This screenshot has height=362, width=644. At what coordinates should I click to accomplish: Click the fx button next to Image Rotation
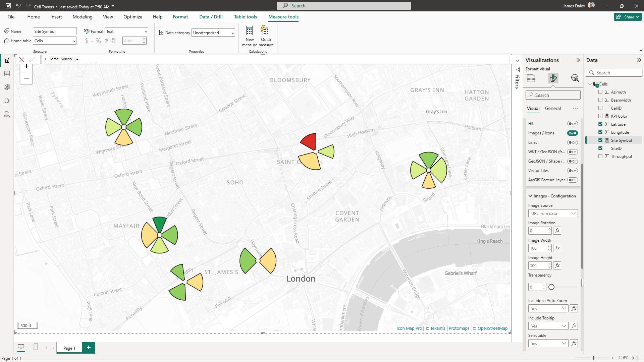557,231
